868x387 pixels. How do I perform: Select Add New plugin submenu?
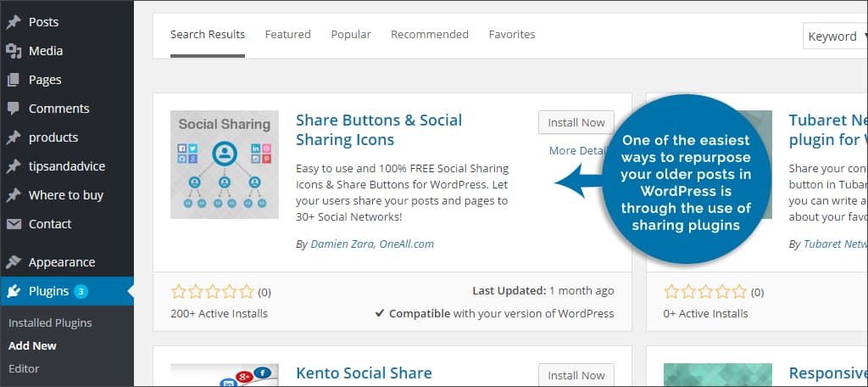pyautogui.click(x=33, y=345)
